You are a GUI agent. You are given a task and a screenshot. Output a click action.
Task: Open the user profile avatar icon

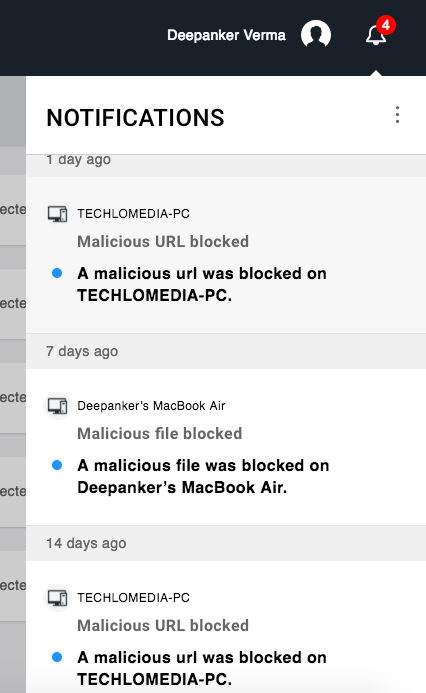coord(316,35)
